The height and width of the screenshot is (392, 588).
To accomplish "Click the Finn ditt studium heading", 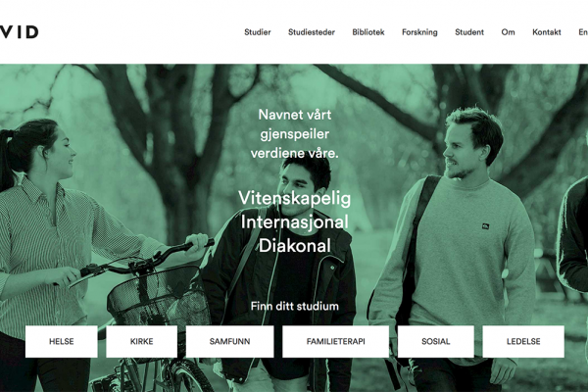I will pos(294,306).
